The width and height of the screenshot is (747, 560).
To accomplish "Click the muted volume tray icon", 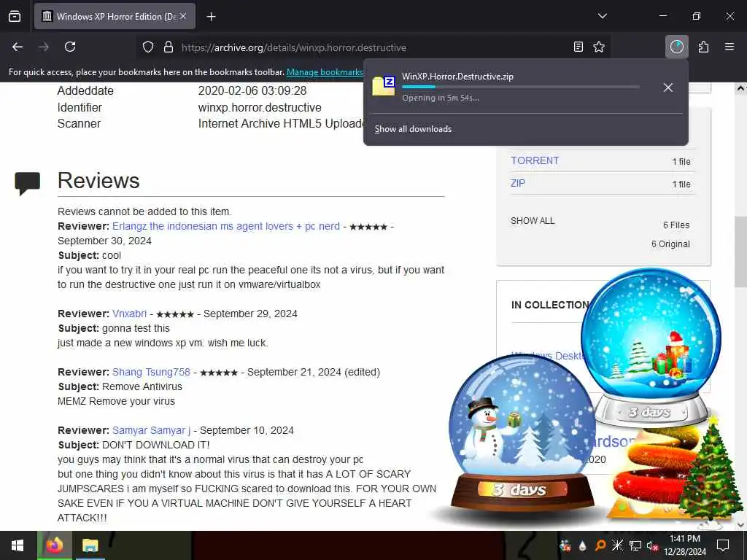I will pyautogui.click(x=653, y=545).
